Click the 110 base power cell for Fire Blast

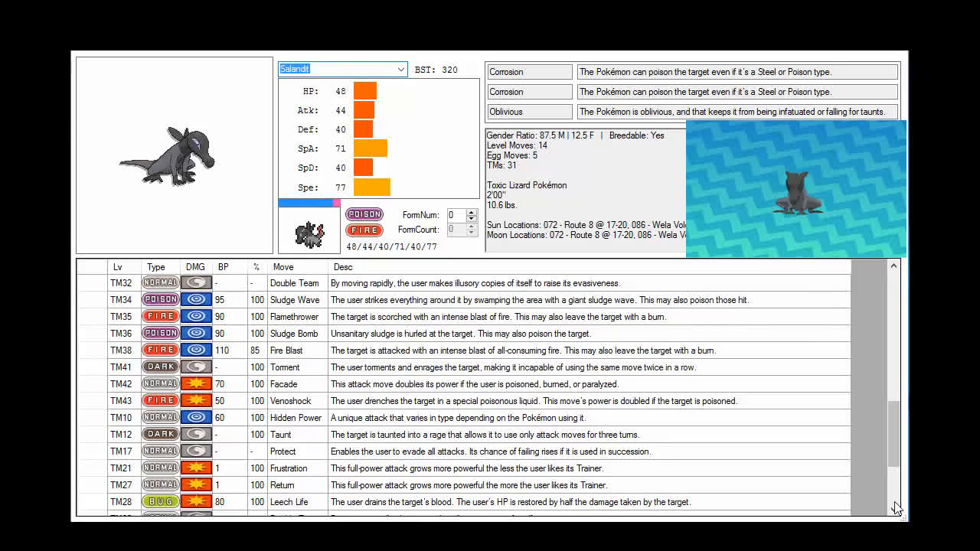(x=230, y=350)
